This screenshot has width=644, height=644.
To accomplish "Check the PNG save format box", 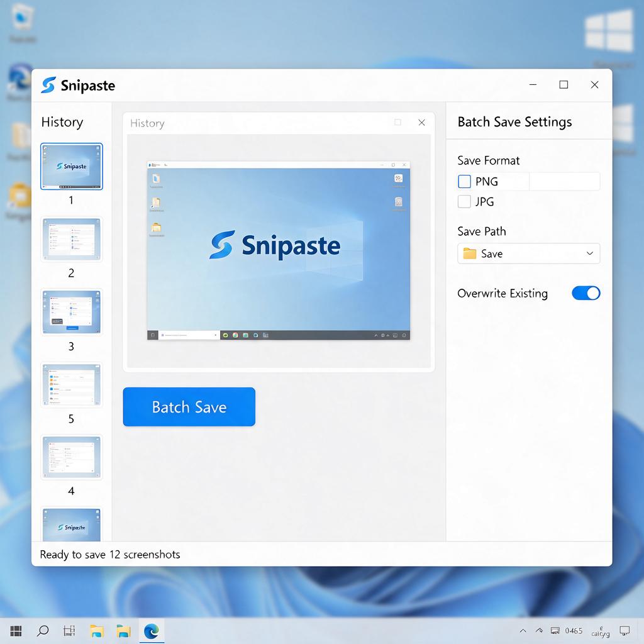I will tap(464, 181).
